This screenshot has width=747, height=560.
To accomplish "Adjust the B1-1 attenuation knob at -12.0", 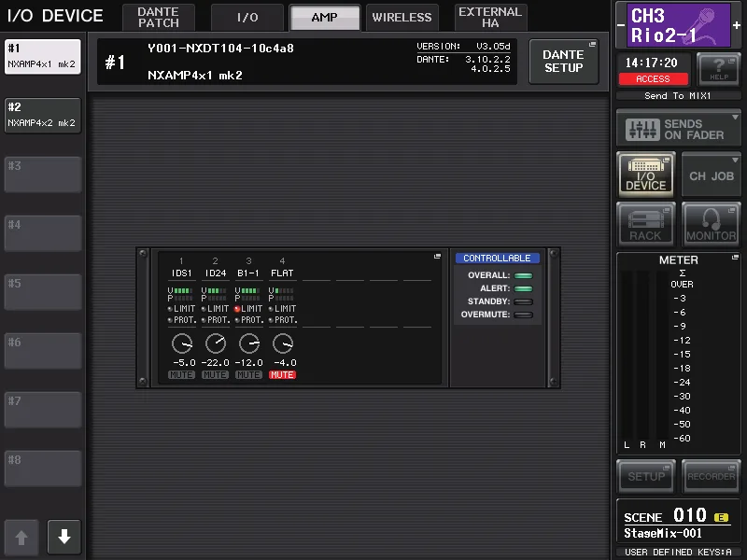I will [x=249, y=343].
